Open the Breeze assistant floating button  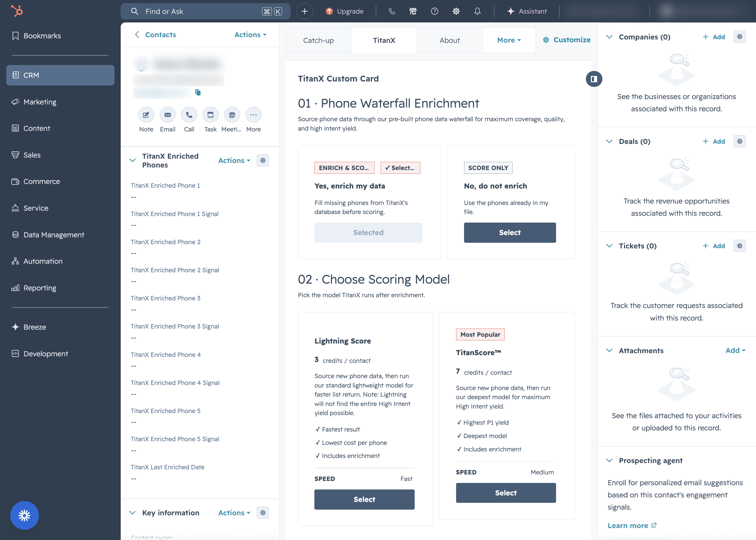24,515
